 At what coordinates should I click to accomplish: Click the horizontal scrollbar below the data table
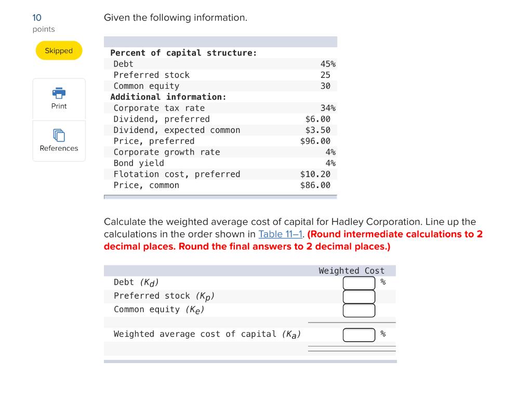click(x=221, y=197)
